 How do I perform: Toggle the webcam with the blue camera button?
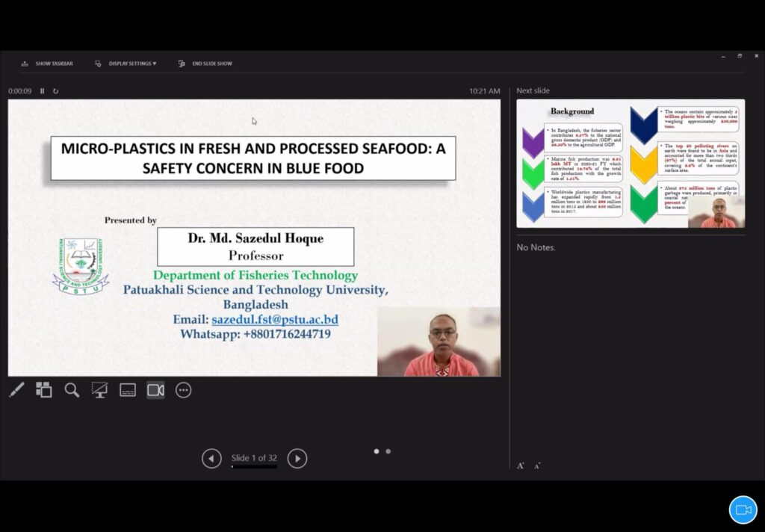pyautogui.click(x=742, y=509)
